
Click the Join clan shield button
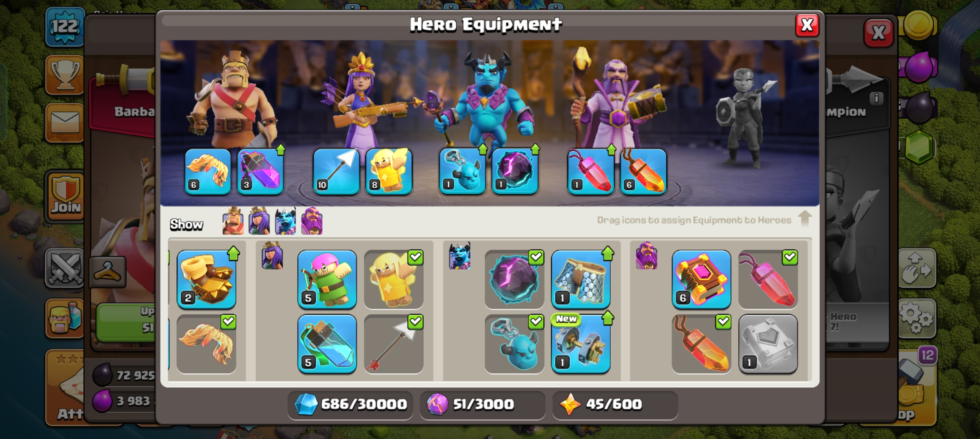(65, 196)
